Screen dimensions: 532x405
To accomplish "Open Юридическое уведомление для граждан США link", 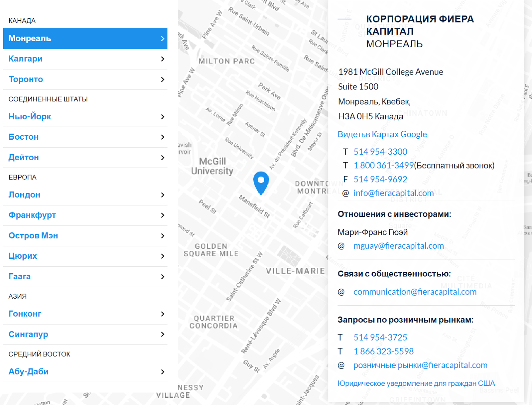I will click(x=416, y=383).
